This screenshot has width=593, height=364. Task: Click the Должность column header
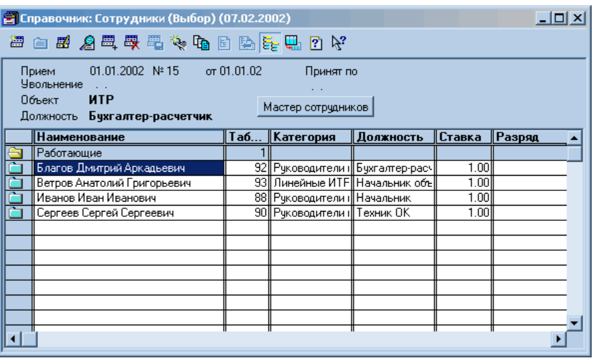coord(394,137)
